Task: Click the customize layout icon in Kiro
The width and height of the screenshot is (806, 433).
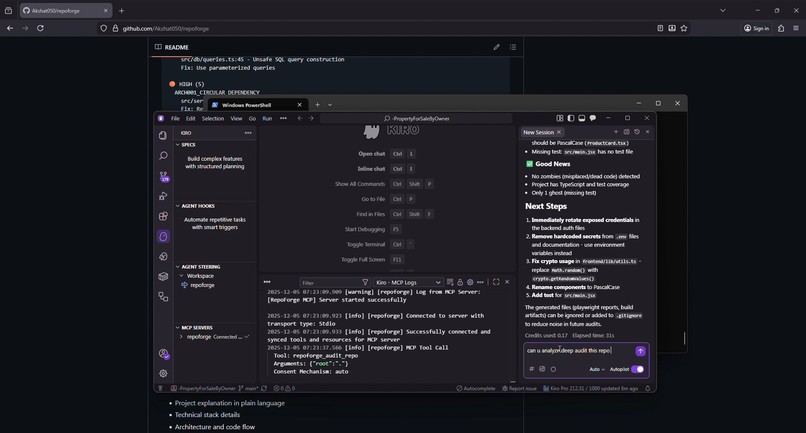Action: coord(560,118)
